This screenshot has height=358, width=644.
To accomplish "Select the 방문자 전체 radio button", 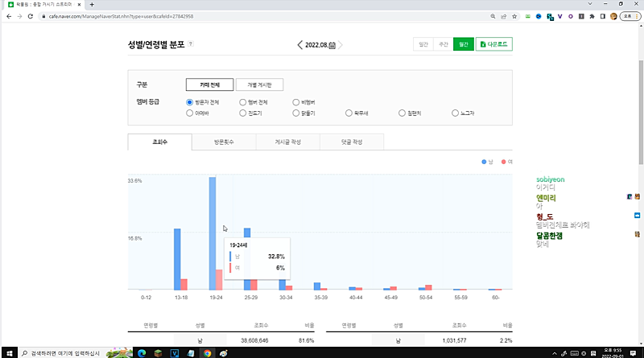I will click(x=189, y=102).
